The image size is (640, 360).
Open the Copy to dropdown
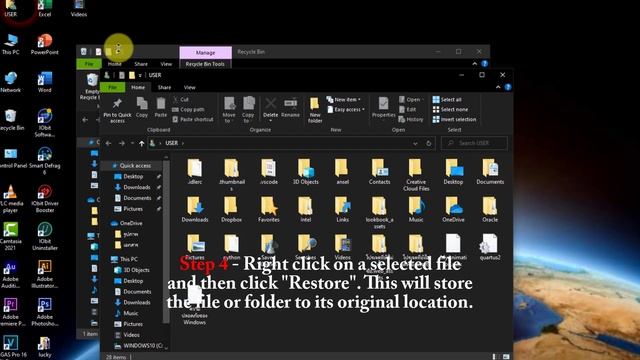(248, 109)
